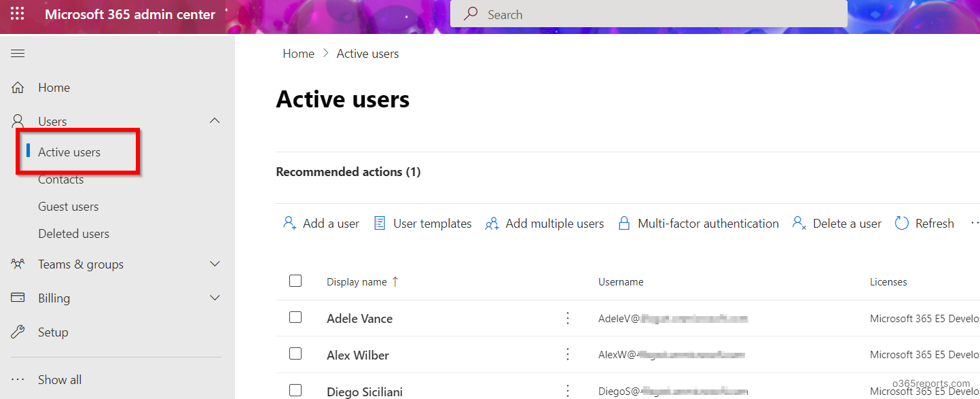Viewport: 980px width, 399px height.
Task: Click the Multi-factor authentication button
Action: 698,223
